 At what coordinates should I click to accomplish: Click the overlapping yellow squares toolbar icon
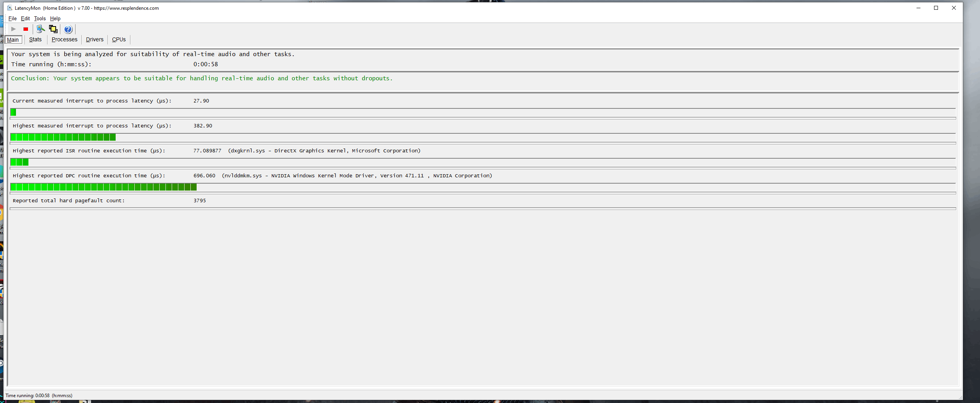(x=53, y=29)
